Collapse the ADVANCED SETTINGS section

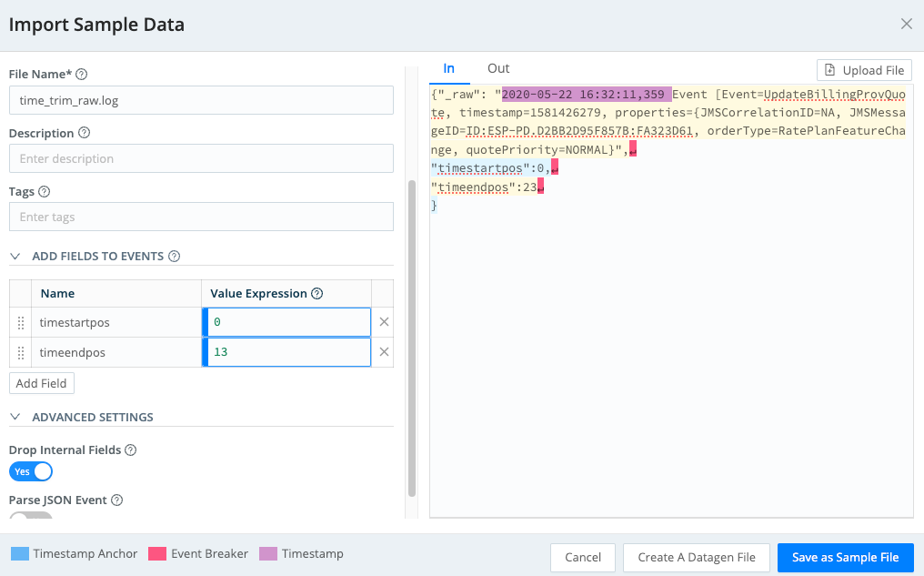[15, 418]
